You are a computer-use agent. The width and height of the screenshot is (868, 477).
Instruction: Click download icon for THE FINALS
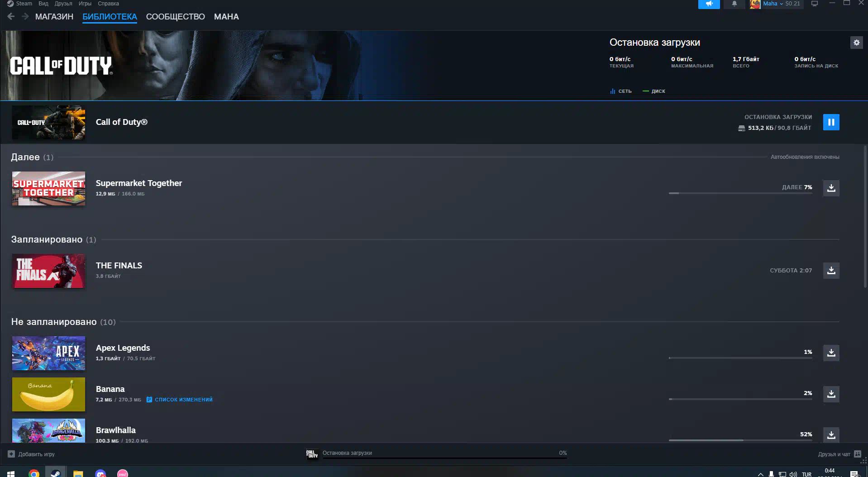click(831, 271)
